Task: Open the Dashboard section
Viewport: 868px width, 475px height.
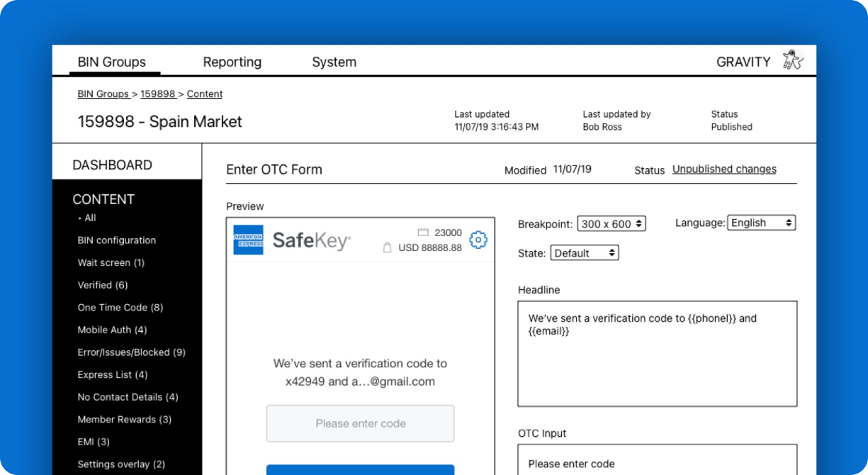Action: click(111, 164)
